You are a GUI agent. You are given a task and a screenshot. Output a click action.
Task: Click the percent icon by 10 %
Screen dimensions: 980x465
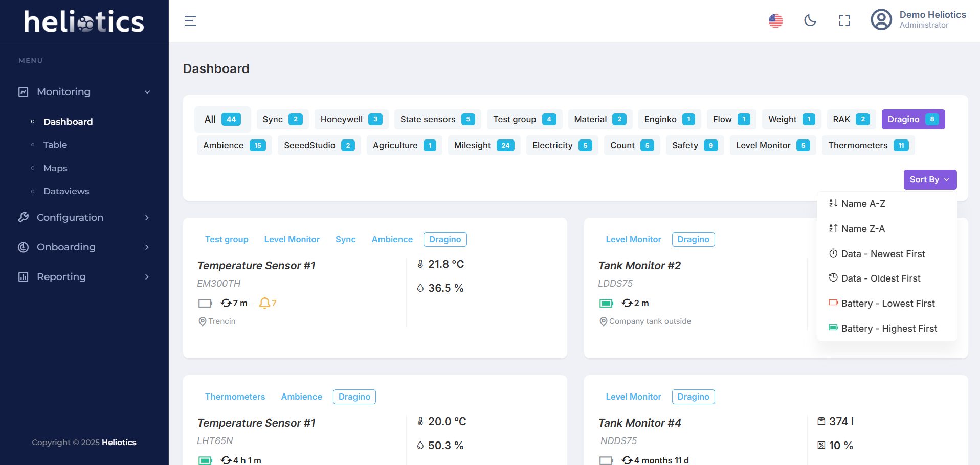tap(821, 446)
